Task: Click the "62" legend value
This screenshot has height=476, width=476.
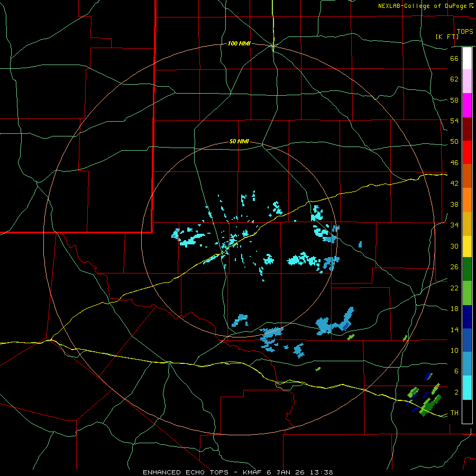Action: [x=454, y=79]
